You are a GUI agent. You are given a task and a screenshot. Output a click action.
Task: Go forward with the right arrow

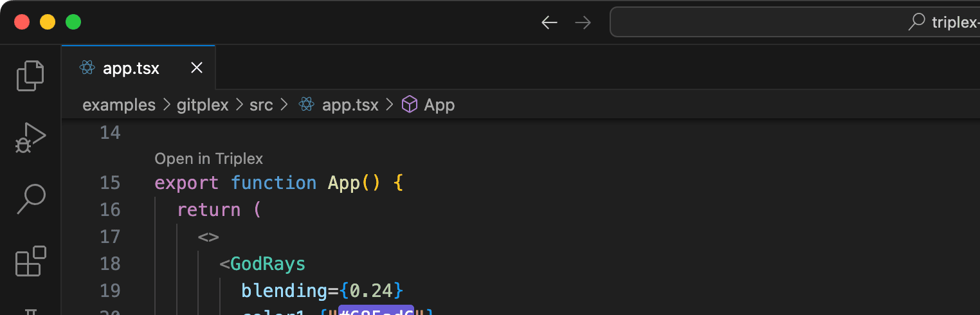[x=583, y=22]
